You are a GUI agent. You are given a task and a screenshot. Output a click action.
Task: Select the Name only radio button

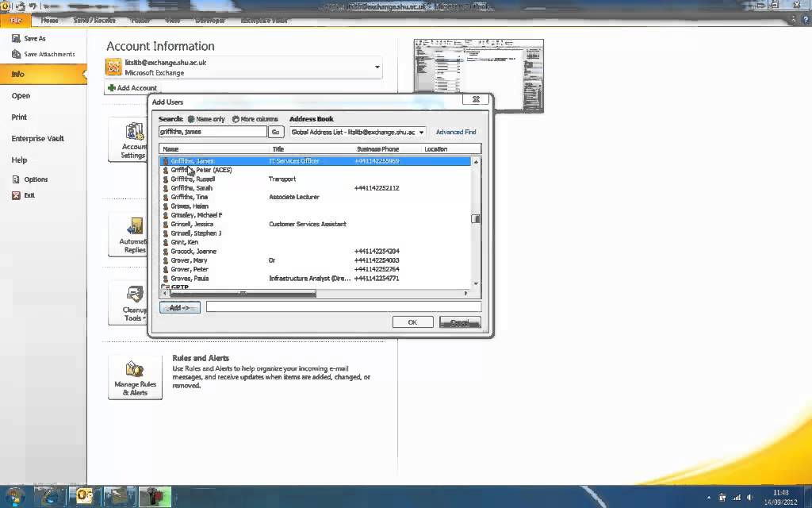click(191, 119)
